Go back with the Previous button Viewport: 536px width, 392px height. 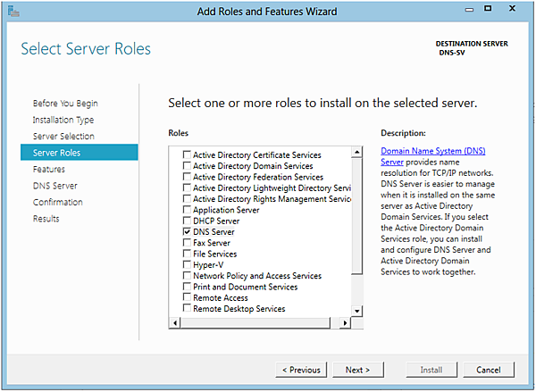301,370
